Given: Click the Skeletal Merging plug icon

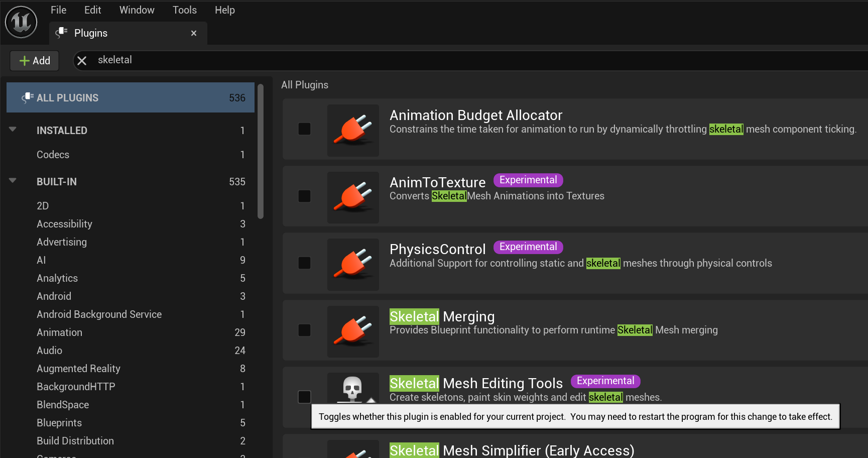Looking at the screenshot, I should [x=353, y=331].
